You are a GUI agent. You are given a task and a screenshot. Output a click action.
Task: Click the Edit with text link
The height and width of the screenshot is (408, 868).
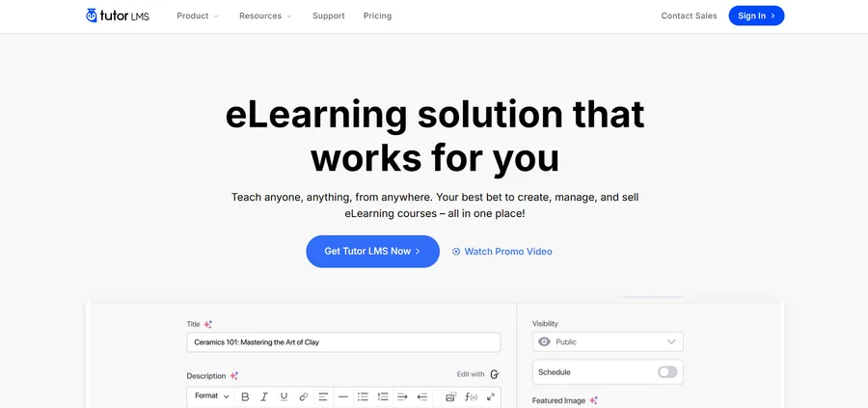coord(471,374)
